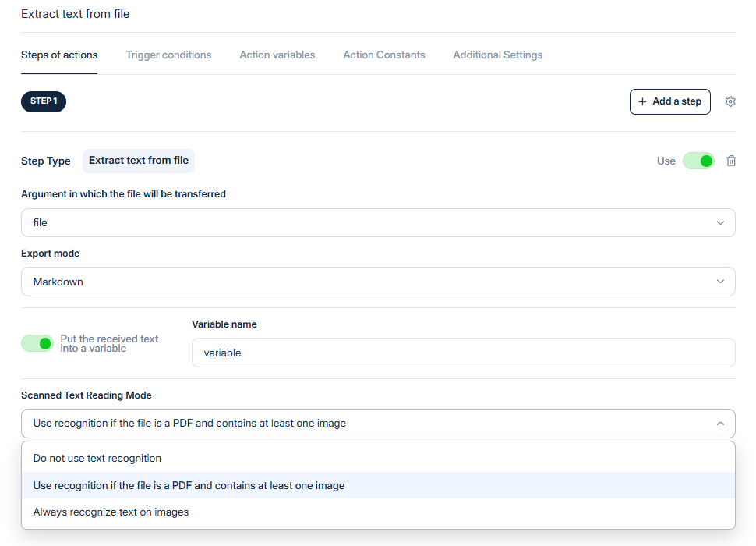Delete the step with trash icon
756x546 pixels.
[731, 161]
